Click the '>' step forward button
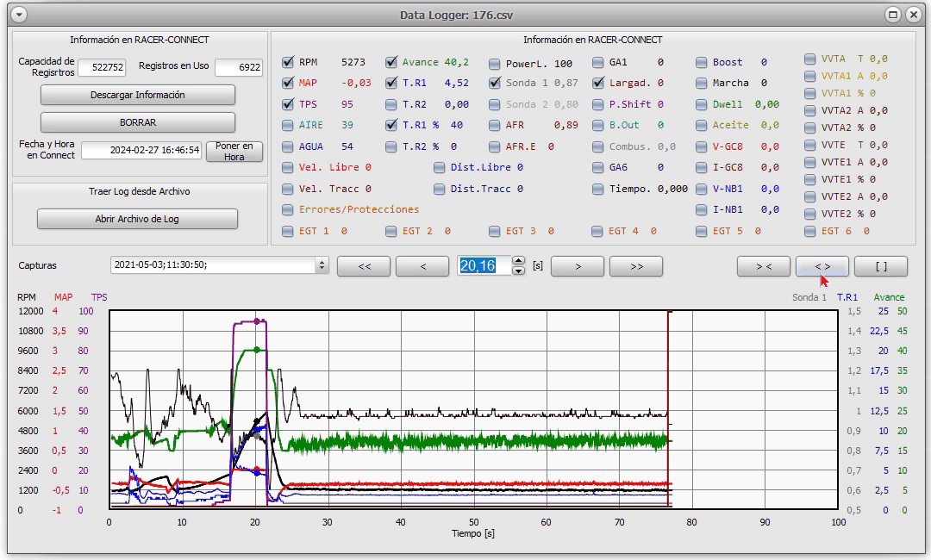 pos(578,266)
